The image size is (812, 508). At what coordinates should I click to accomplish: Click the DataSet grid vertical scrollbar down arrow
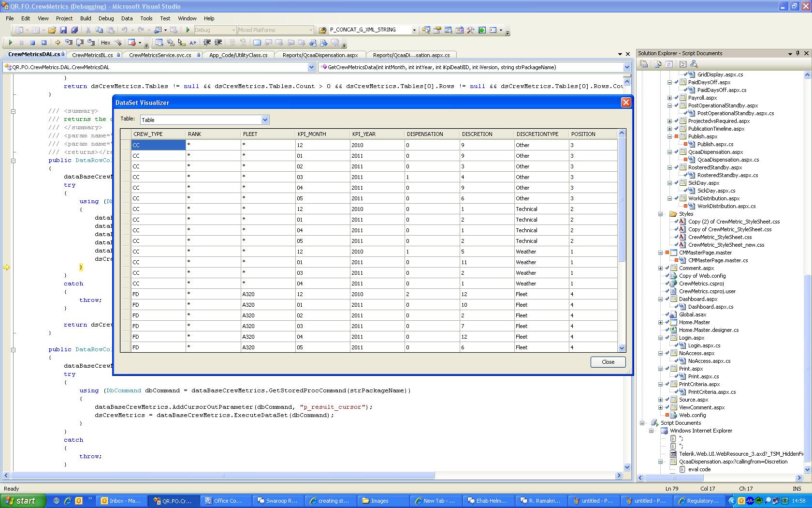point(622,348)
